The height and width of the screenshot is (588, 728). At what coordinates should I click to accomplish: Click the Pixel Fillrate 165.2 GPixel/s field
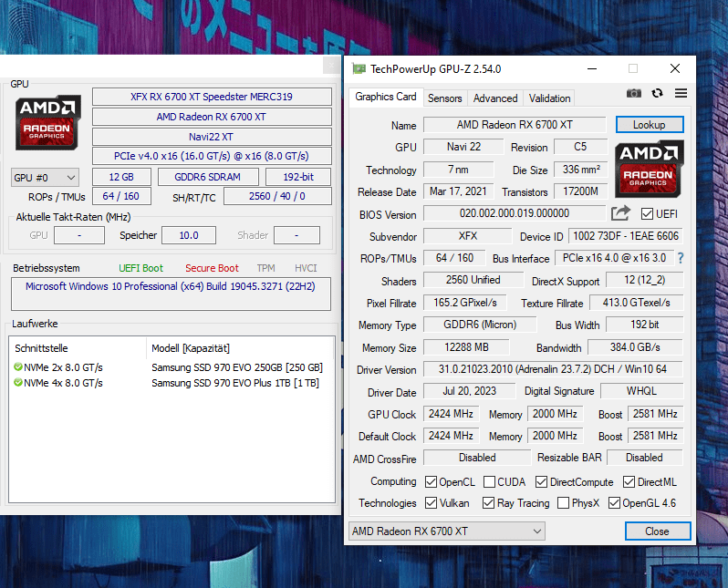[x=464, y=303]
